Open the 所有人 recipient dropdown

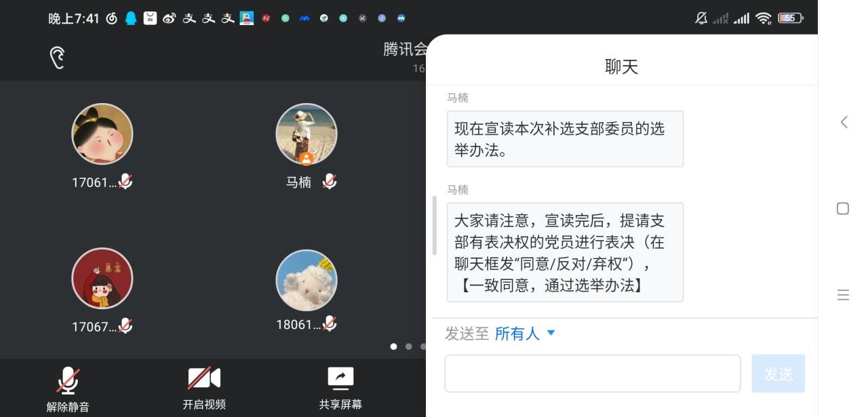[x=526, y=333]
